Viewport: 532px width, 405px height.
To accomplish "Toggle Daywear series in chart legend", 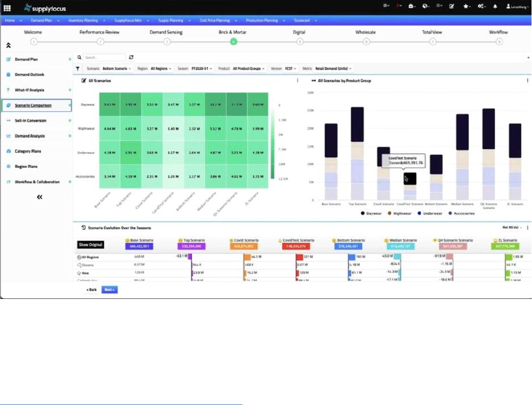I will pyautogui.click(x=371, y=213).
